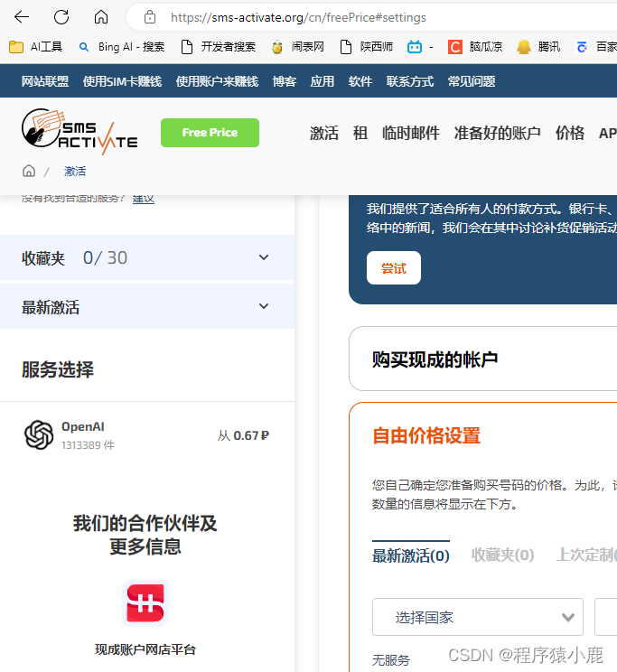Open 博客 menu item
Image resolution: width=617 pixels, height=672 pixels.
click(x=285, y=81)
